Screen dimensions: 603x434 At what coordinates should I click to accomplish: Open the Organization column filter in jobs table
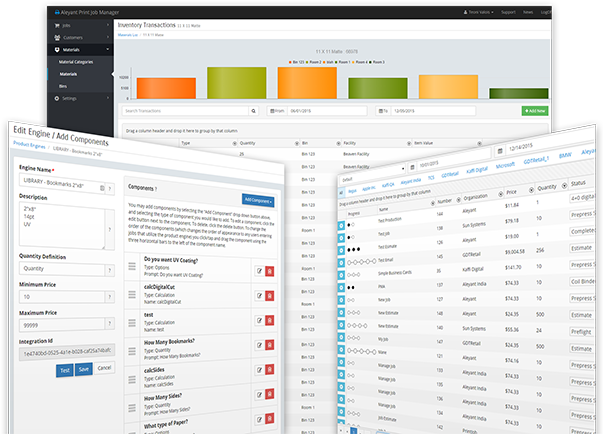[x=501, y=195]
